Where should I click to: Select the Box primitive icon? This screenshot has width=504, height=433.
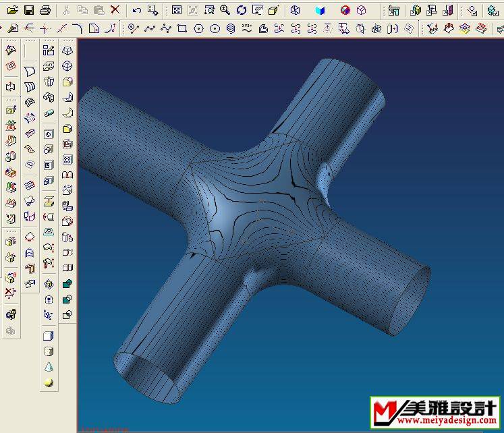coord(49,336)
